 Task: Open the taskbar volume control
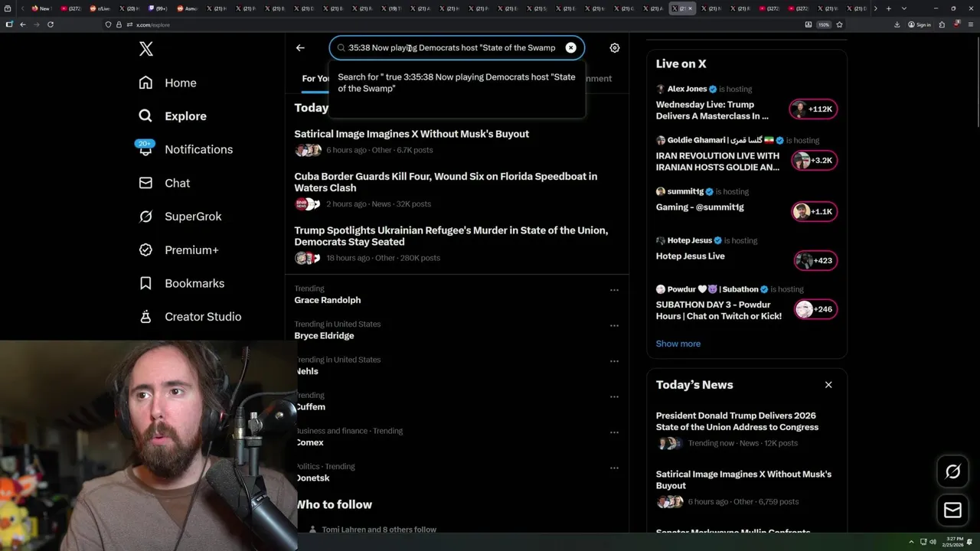pos(933,542)
